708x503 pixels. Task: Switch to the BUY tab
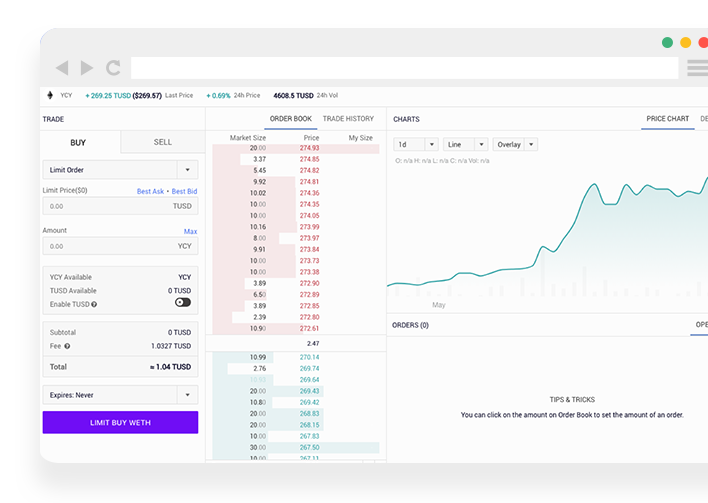80,143
